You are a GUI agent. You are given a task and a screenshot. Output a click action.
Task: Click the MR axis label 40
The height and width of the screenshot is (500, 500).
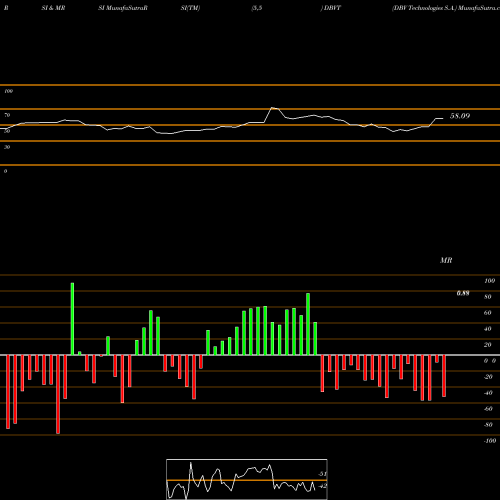pos(488,329)
